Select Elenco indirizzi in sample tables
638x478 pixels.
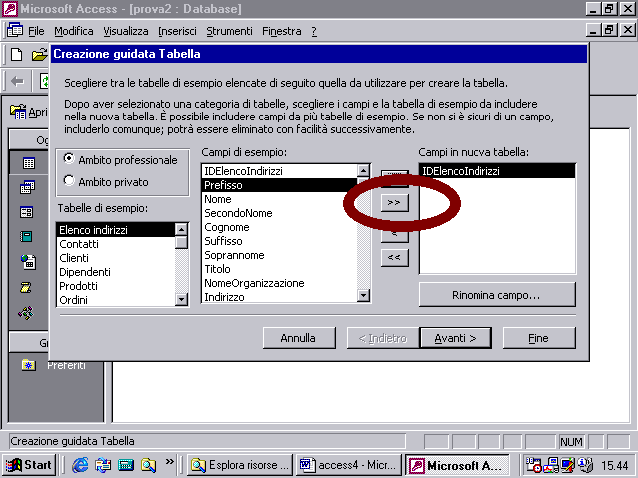pos(116,230)
